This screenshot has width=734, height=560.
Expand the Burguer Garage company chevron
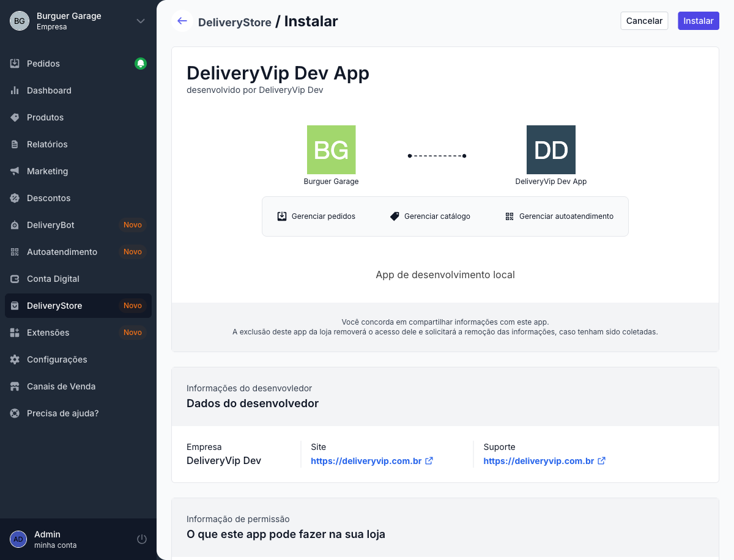coord(141,21)
